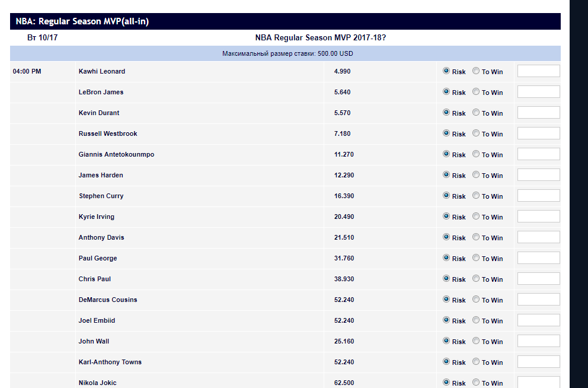Click the DeMarcus Cousins player name
The height and width of the screenshot is (388, 588).
(108, 300)
